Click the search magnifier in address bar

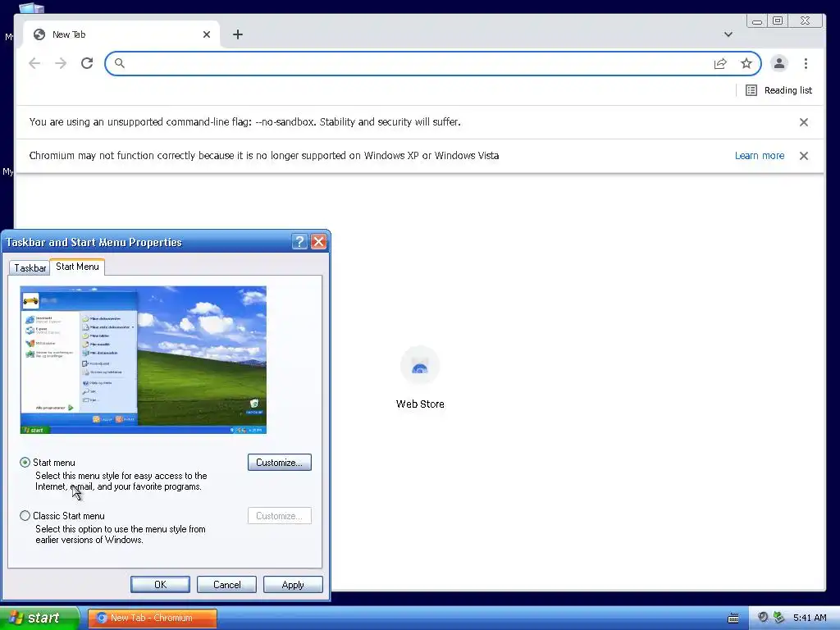tap(120, 63)
